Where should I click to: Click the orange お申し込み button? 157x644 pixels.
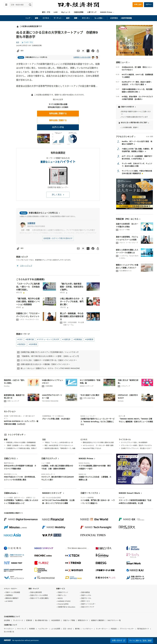[x=138, y=5]
